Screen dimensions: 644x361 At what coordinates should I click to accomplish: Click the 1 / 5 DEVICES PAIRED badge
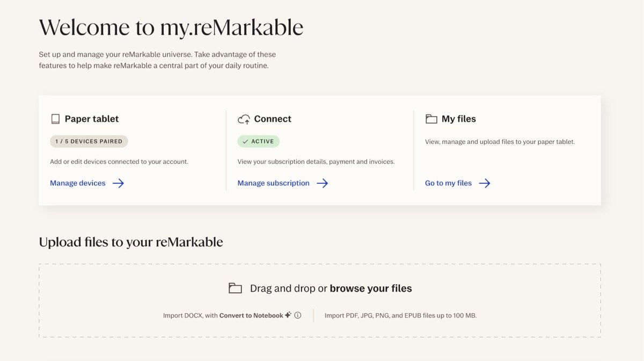[x=89, y=141]
